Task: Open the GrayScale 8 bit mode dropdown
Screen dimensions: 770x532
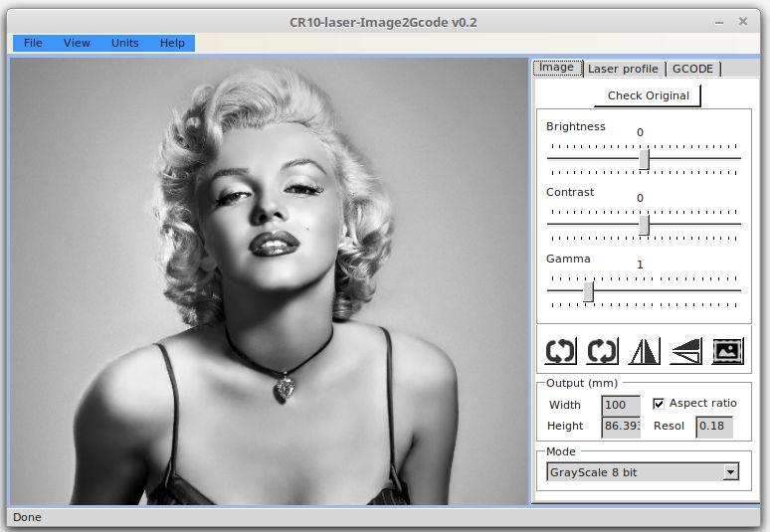Action: pos(643,472)
